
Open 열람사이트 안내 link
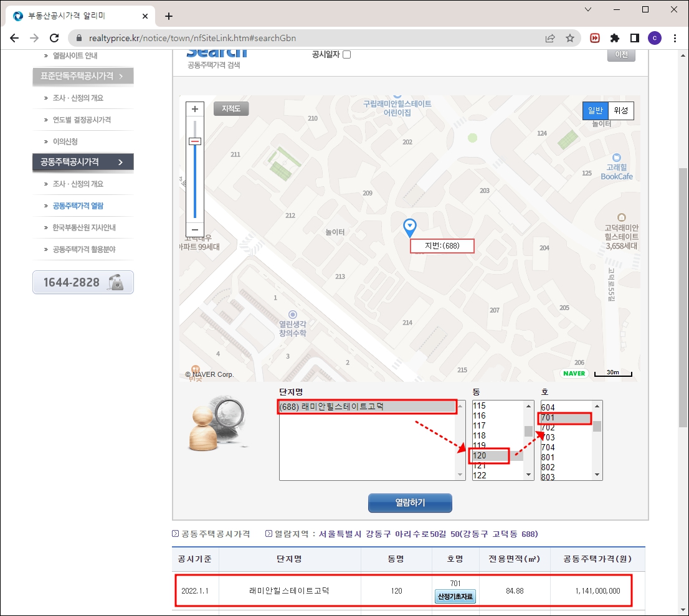75,56
